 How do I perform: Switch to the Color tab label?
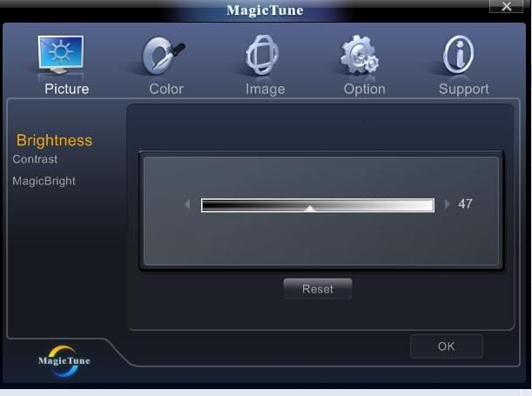click(166, 89)
